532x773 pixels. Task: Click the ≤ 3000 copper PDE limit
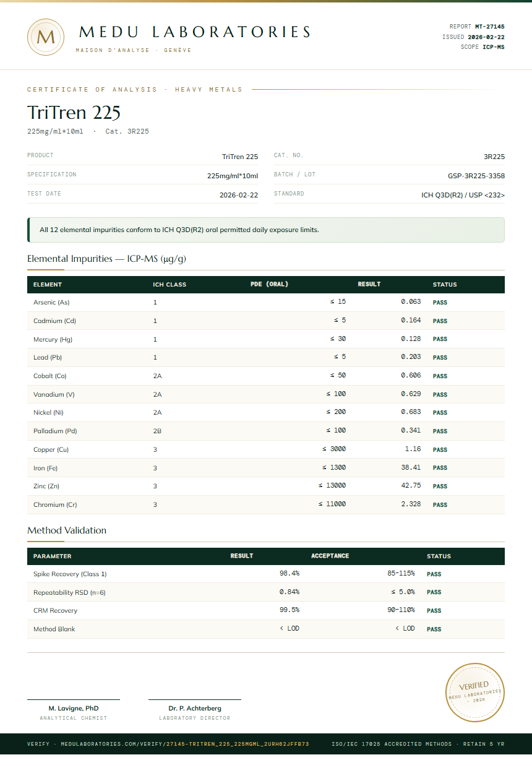[334, 449]
